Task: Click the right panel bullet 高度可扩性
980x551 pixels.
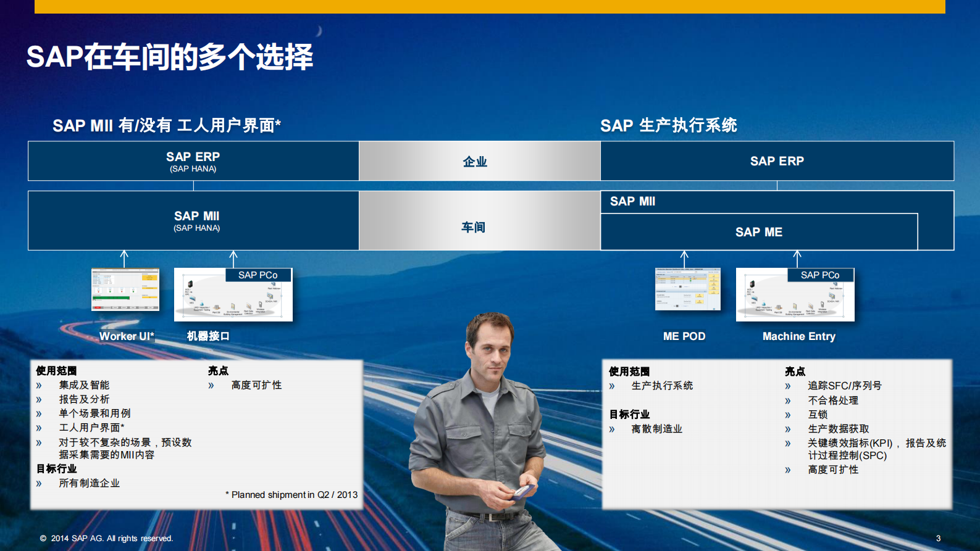Action: pyautogui.click(x=833, y=470)
